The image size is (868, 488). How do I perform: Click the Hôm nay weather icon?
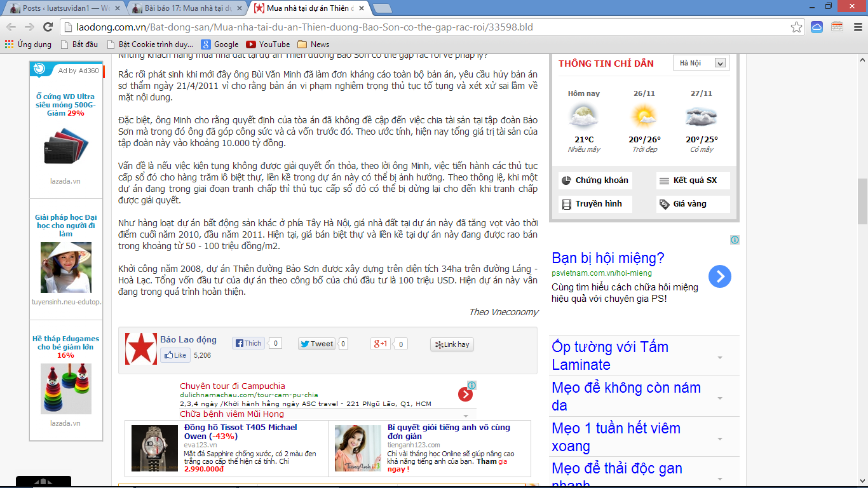[583, 116]
